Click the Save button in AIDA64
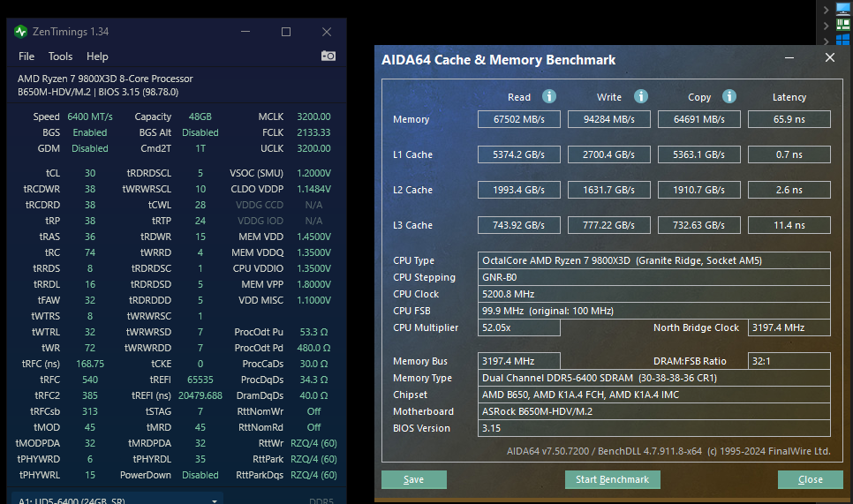The width and height of the screenshot is (853, 504). point(414,479)
